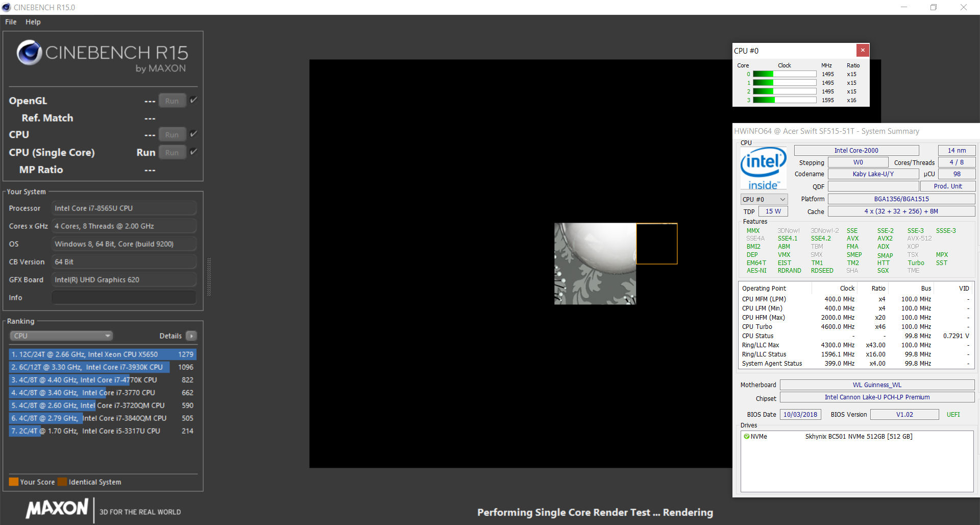This screenshot has width=980, height=525.
Task: Open the CPU #0 selector dropdown in HWiNFO
Action: point(764,199)
